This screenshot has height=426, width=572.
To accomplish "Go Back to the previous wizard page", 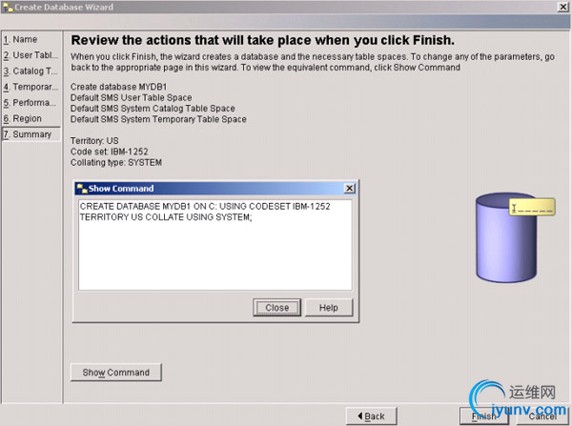I will tap(371, 416).
